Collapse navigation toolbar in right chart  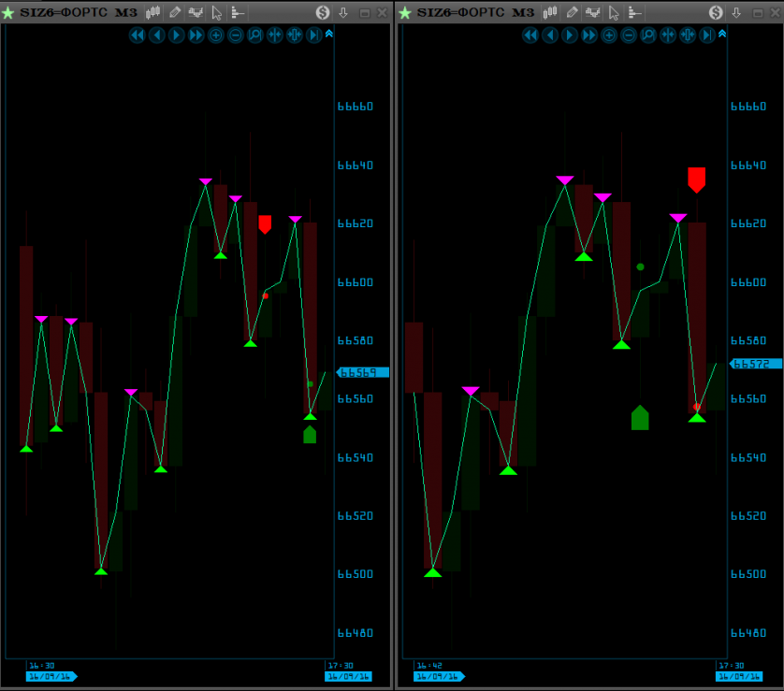[x=722, y=34]
